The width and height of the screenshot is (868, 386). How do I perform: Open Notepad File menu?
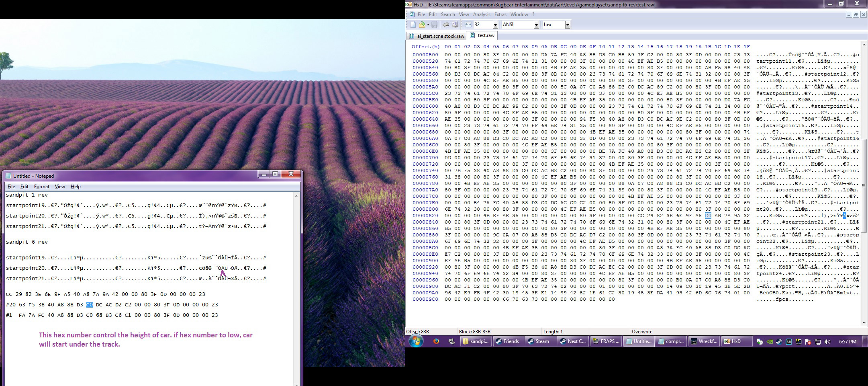click(11, 187)
